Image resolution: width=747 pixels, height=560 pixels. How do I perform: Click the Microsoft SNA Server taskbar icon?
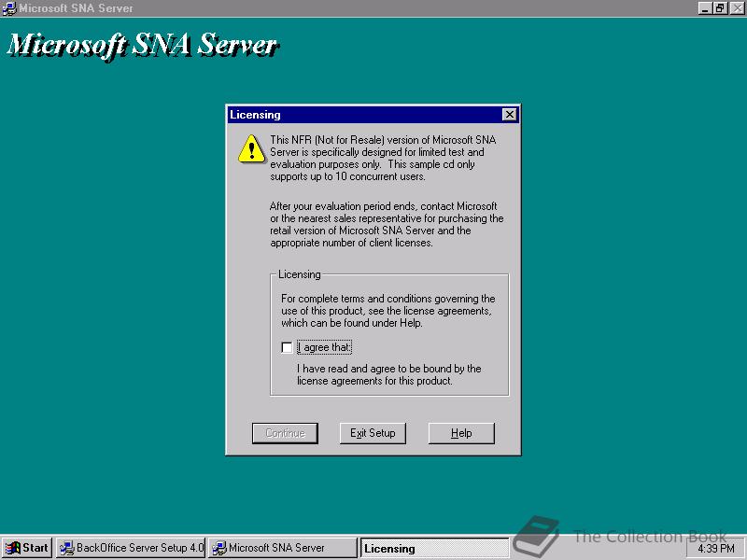[219, 549]
